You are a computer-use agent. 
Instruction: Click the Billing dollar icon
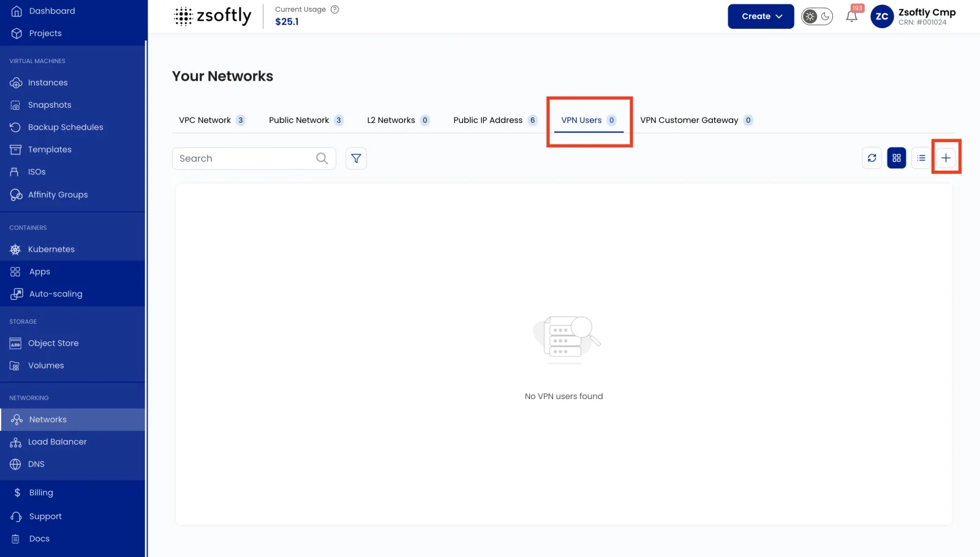pyautogui.click(x=17, y=493)
